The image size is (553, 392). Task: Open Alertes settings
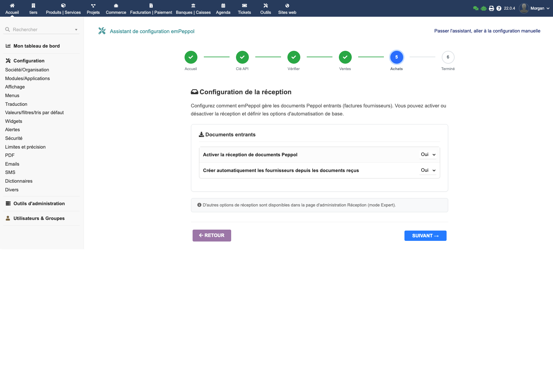point(13,130)
